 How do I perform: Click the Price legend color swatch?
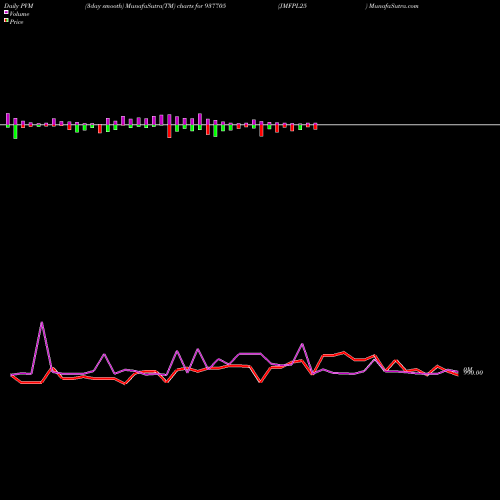coord(6,21)
